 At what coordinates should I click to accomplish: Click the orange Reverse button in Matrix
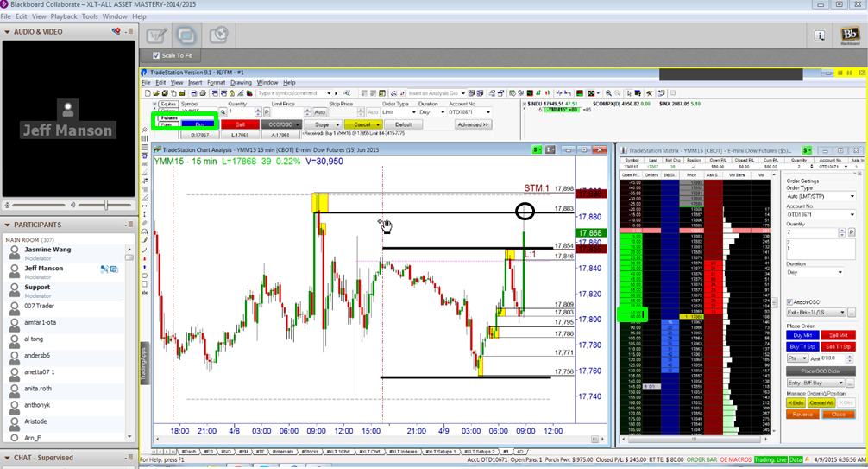[x=802, y=415]
